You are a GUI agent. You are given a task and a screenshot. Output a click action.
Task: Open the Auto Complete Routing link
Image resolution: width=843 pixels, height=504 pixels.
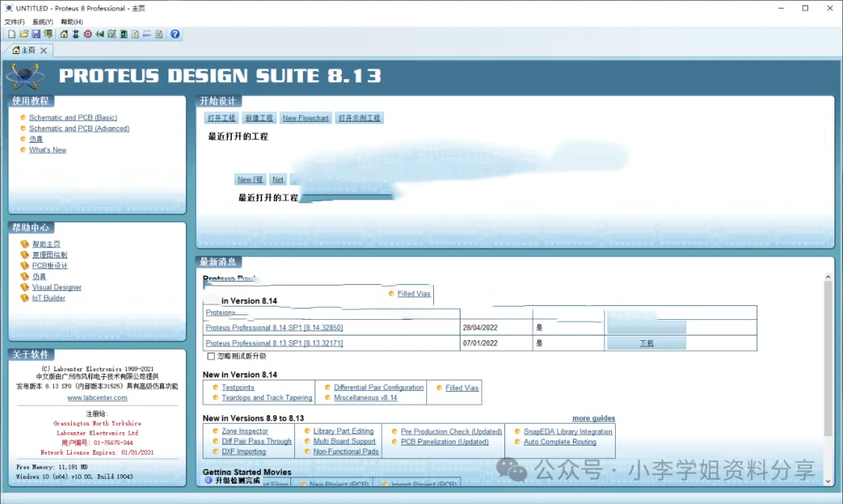tap(560, 442)
